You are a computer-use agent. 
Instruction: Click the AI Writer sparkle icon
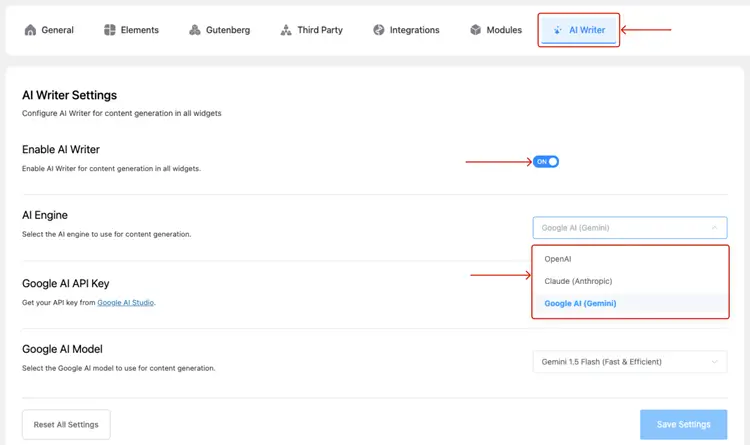click(557, 30)
